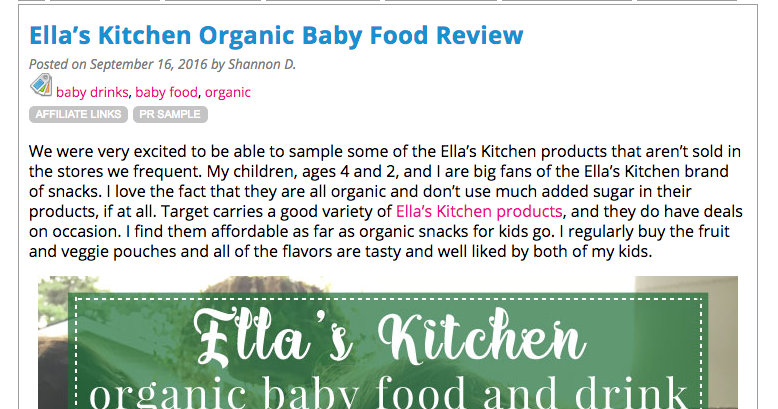Open the baby drinks category
This screenshot has height=409, width=778.
click(92, 92)
